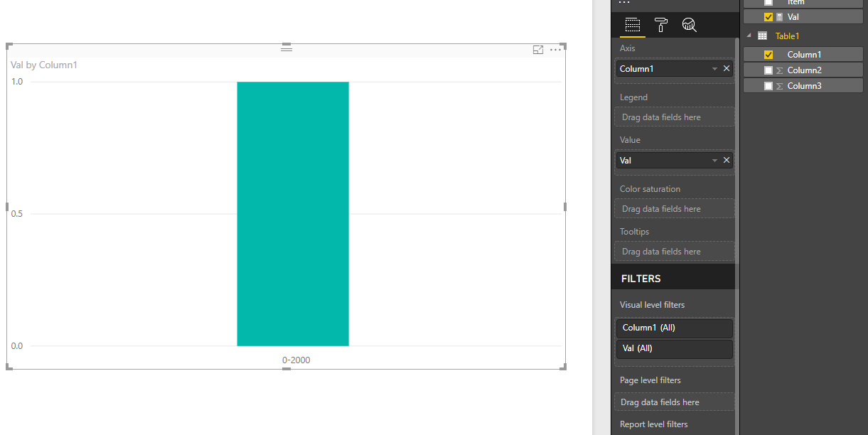Screen dimensions: 868x435
Task: Click the FILTERS section header
Action: (641, 279)
